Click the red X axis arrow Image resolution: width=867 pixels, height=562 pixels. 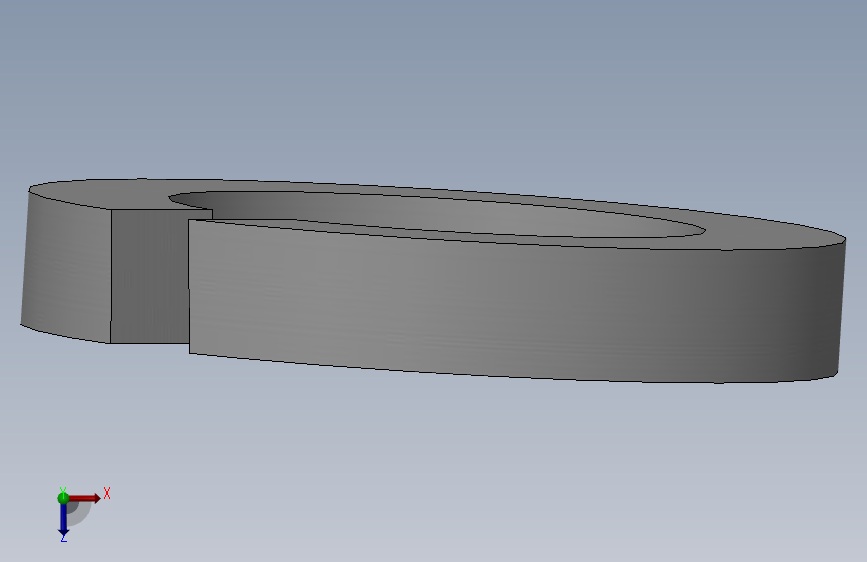coord(85,498)
